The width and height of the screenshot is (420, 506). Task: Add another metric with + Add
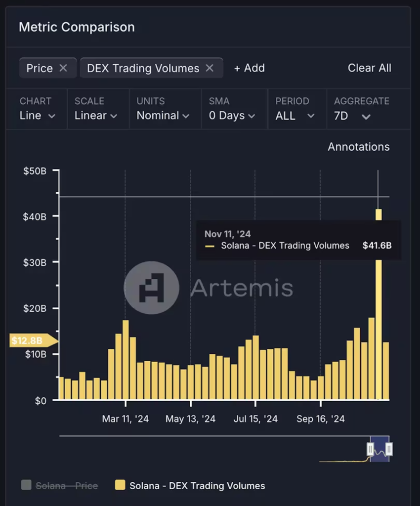pyautogui.click(x=250, y=68)
